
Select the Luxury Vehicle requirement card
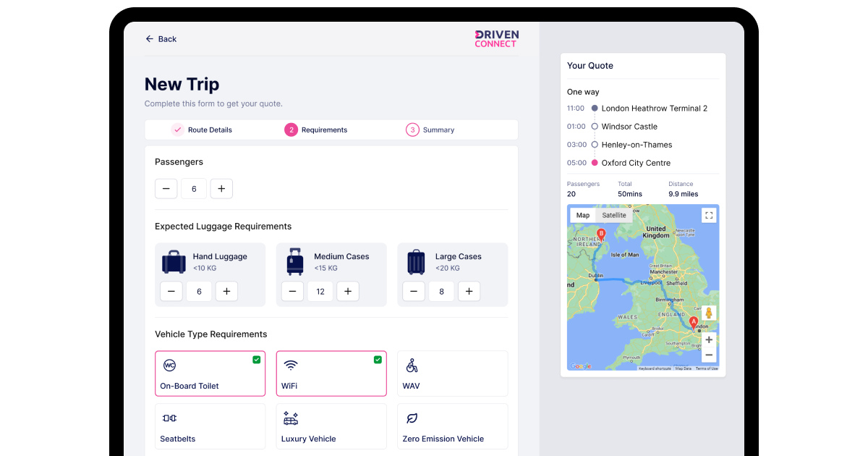(331, 426)
